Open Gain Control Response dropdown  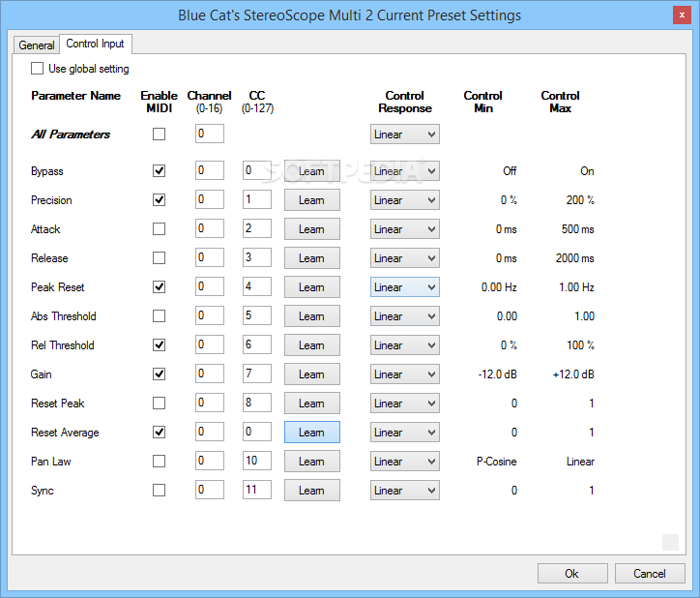click(x=405, y=374)
